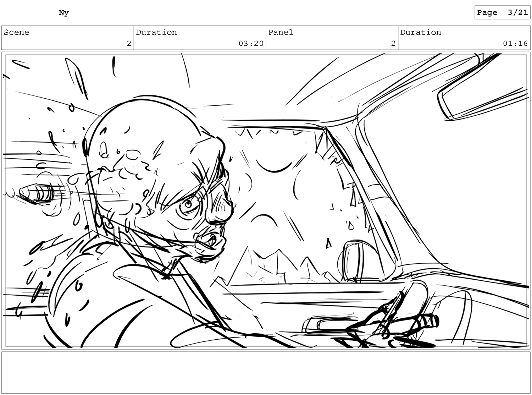Click the Duration label beside the Panel cell
This screenshot has width=532, height=395.
[x=421, y=32]
